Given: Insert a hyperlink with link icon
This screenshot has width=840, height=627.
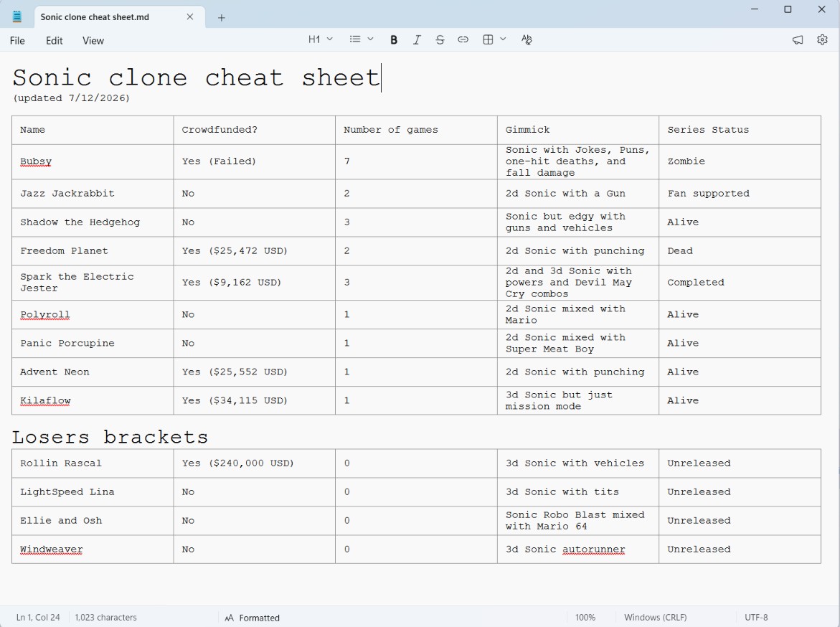Looking at the screenshot, I should tap(463, 39).
